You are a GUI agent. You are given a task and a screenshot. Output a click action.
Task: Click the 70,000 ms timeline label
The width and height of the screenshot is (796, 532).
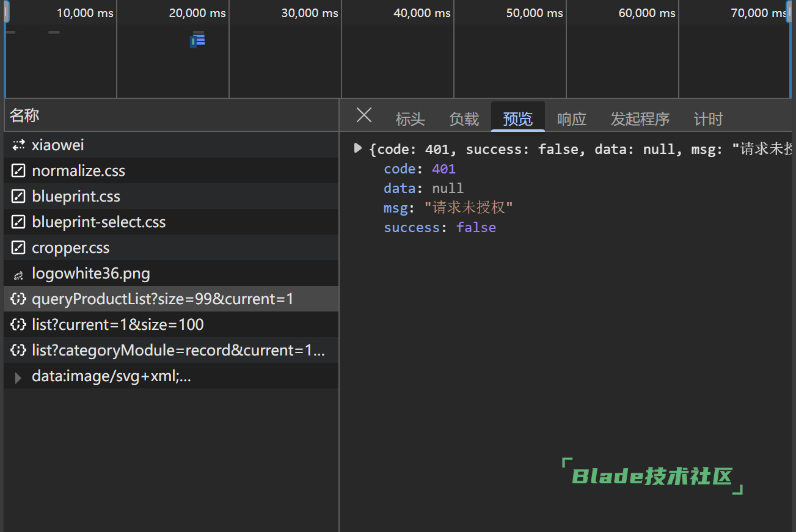click(759, 13)
